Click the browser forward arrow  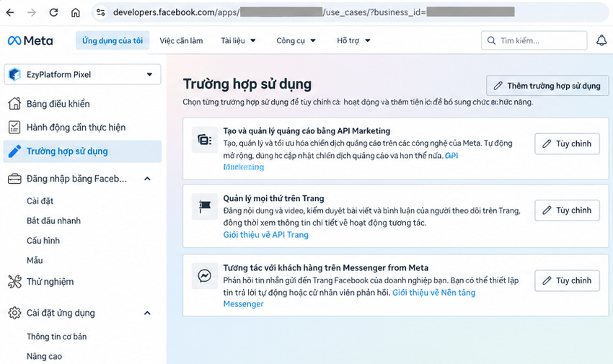pos(32,12)
